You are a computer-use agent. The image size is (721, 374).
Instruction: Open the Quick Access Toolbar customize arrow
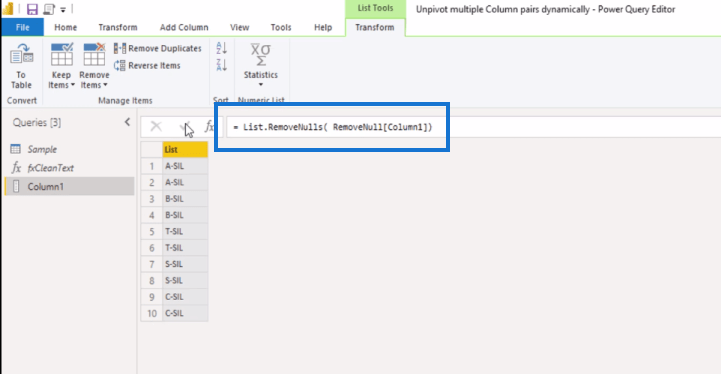pyautogui.click(x=63, y=10)
